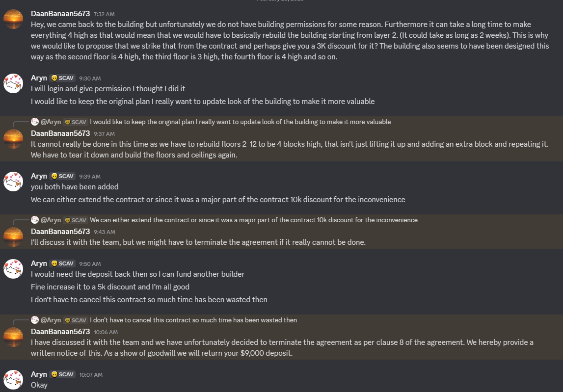Viewport: 563px width, 392px height.
Task: Click the SCAV badge on the 9:50 AM message
Action: pyautogui.click(x=63, y=263)
